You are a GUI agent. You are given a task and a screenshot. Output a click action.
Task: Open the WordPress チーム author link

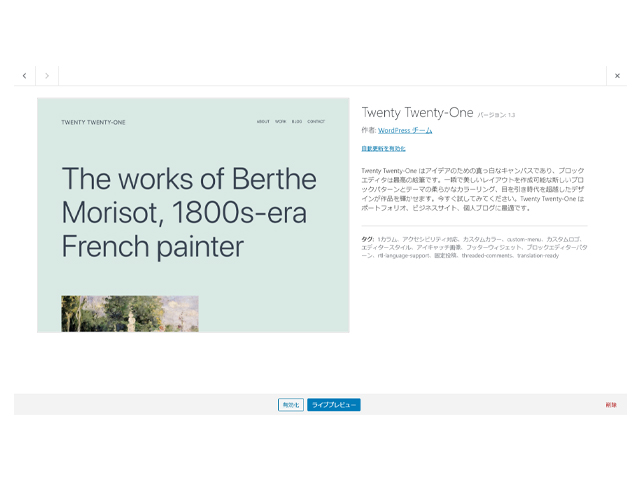405,131
